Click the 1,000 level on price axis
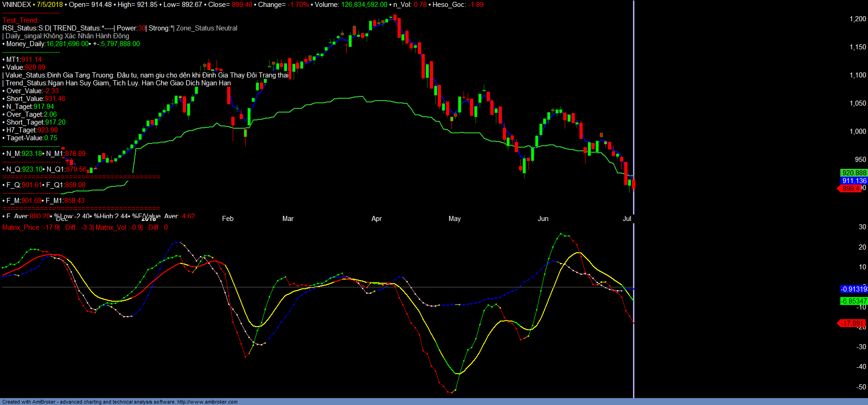Screen dimensions: 868x405 click(x=858, y=131)
